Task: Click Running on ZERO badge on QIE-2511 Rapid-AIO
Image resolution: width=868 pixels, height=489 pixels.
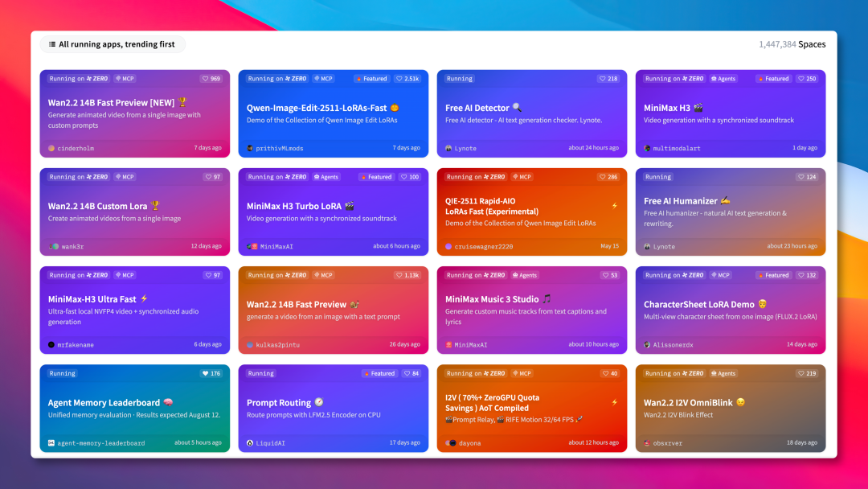Action: click(x=476, y=177)
